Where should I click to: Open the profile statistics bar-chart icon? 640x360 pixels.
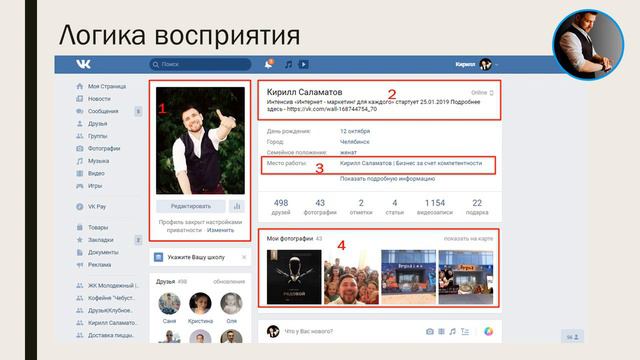[x=237, y=207]
